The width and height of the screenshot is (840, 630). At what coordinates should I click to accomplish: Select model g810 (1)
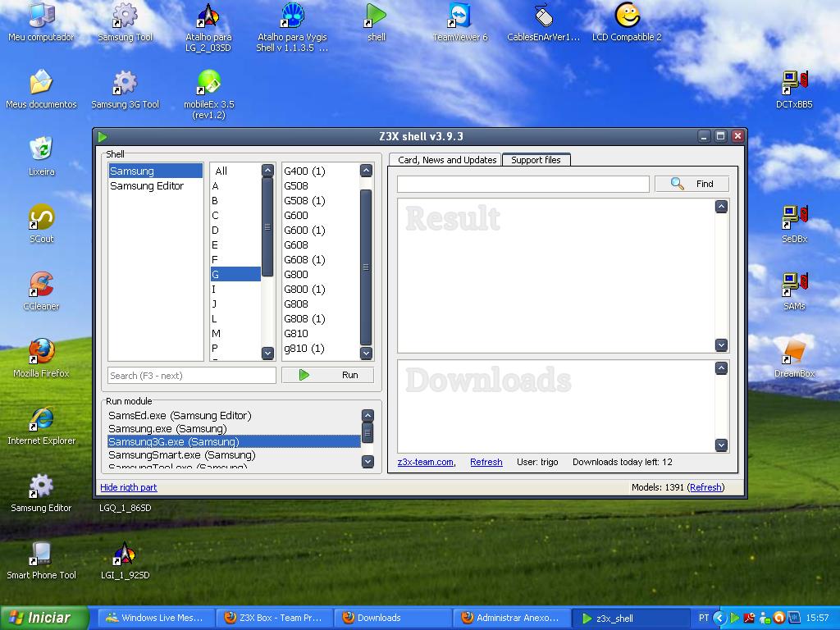[321, 348]
